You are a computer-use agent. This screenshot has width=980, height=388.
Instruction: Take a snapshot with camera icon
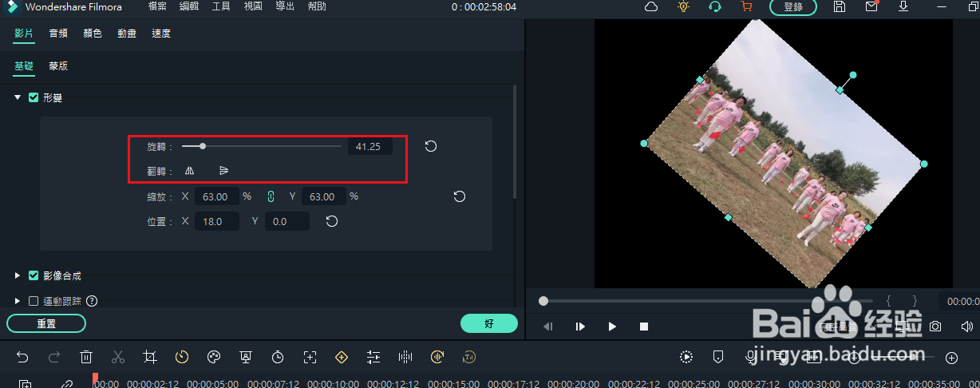pyautogui.click(x=935, y=326)
